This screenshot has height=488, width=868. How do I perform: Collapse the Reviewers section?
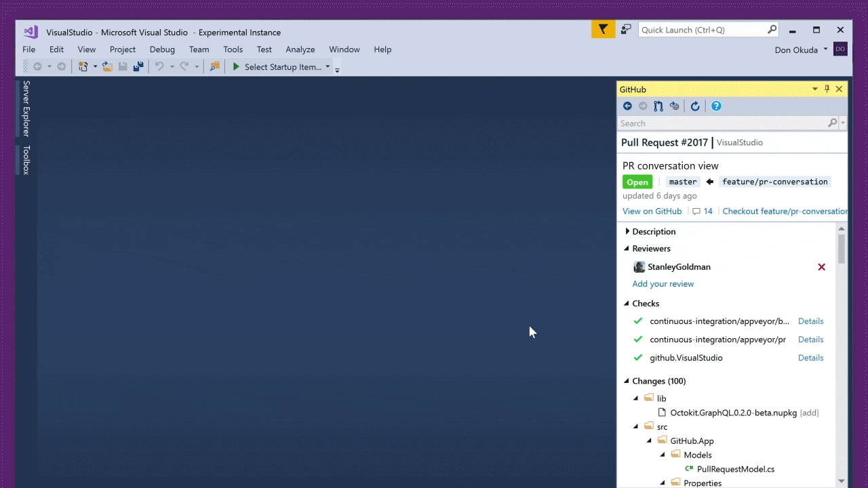[x=627, y=249]
